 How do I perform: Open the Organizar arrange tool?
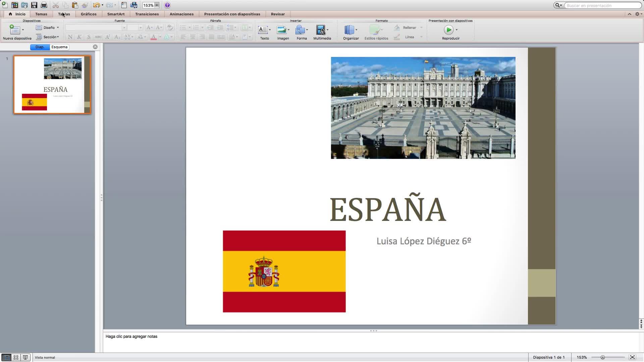[x=349, y=30]
